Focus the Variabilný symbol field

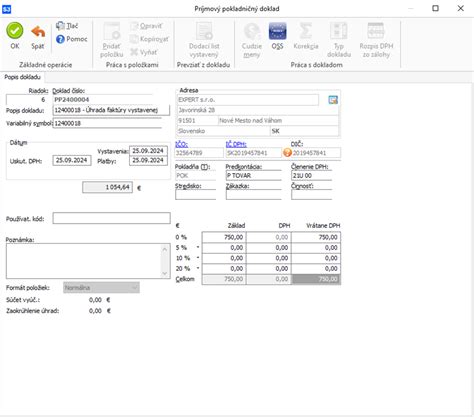click(107, 123)
